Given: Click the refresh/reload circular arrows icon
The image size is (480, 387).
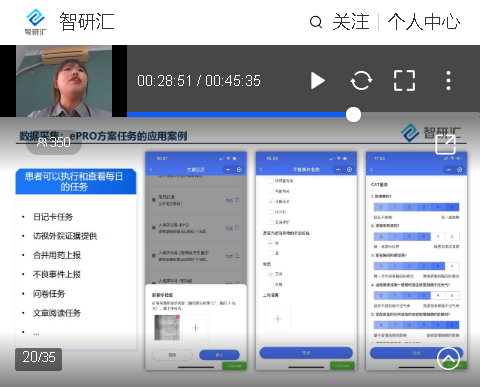Looking at the screenshot, I should click(361, 80).
